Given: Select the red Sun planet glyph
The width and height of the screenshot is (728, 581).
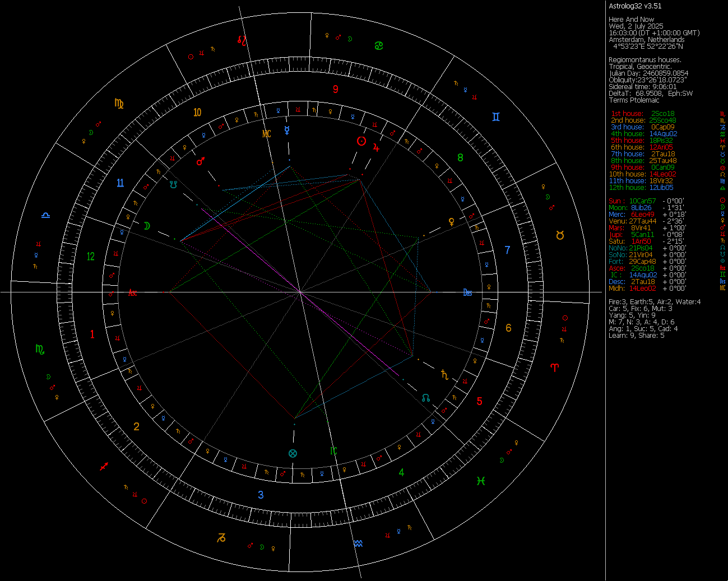Looking at the screenshot, I should click(x=362, y=141).
